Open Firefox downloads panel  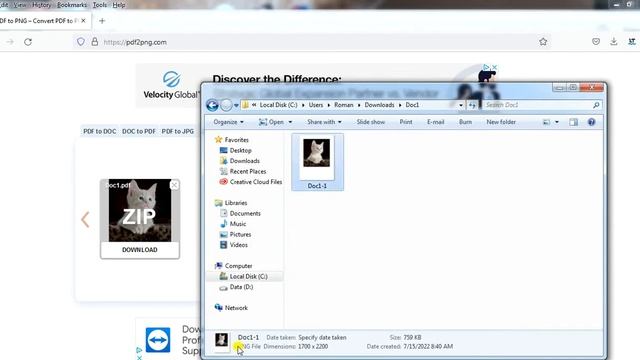click(x=613, y=42)
